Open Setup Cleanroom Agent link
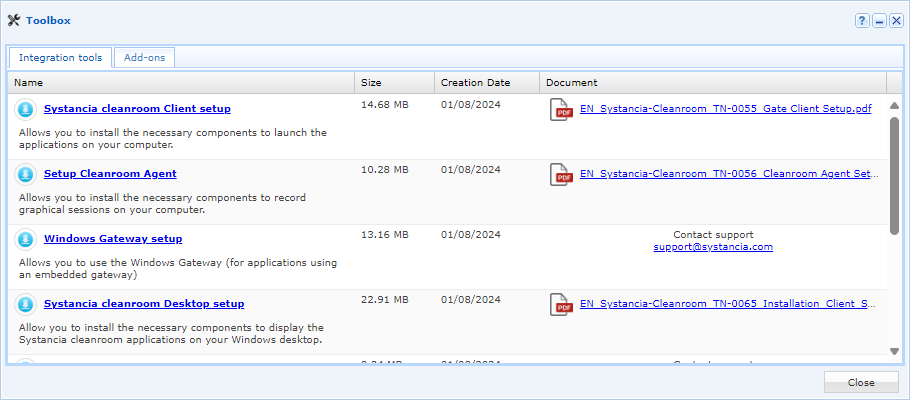 point(110,173)
